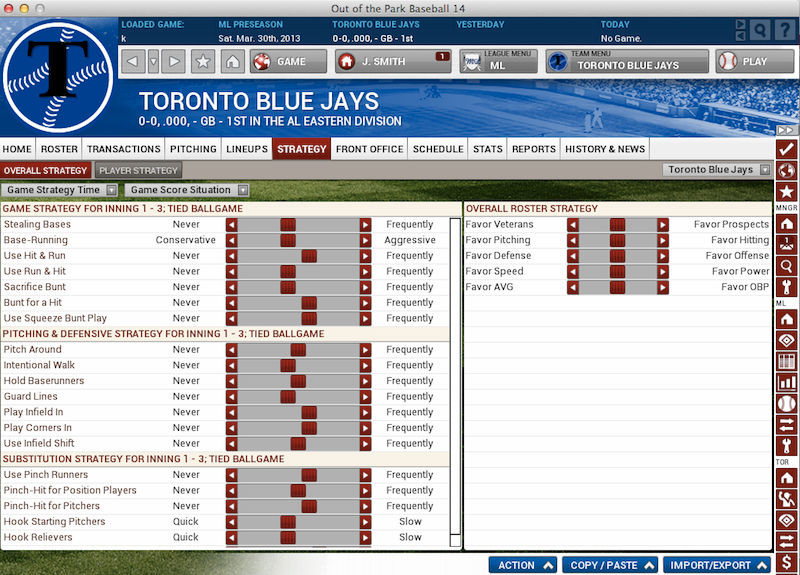Open the grid table icon in the ML group
The image size is (800, 575).
(786, 361)
